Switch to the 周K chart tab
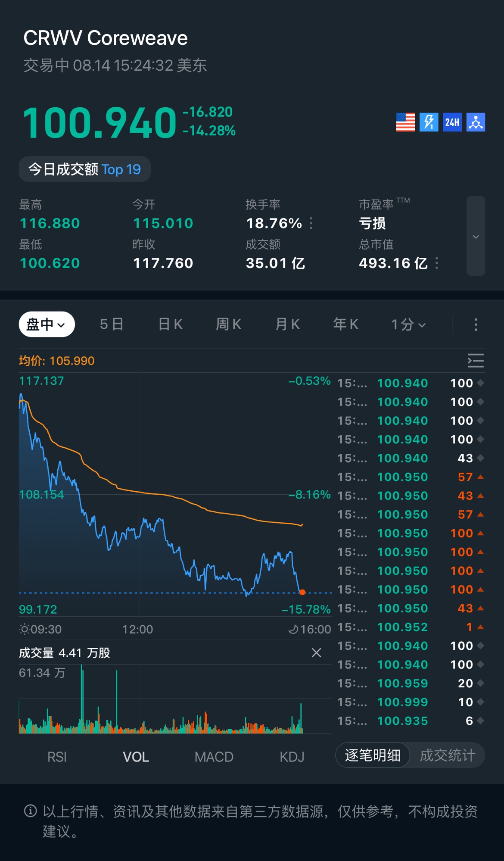The image size is (504, 861). (x=228, y=324)
